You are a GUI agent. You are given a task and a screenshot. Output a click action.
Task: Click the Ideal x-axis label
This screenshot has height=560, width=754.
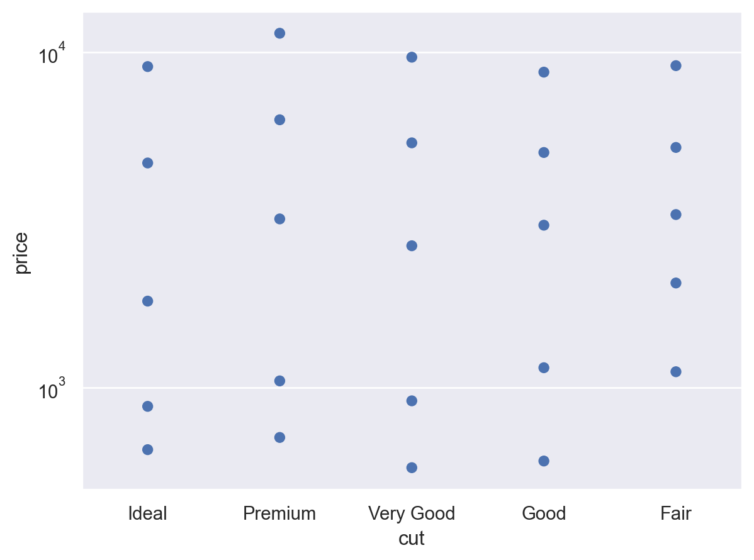pos(147,513)
